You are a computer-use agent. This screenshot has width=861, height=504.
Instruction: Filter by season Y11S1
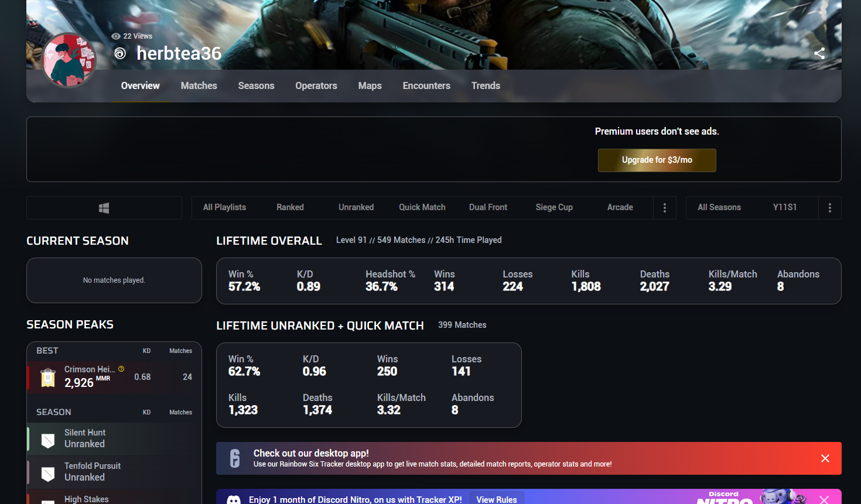coord(785,207)
